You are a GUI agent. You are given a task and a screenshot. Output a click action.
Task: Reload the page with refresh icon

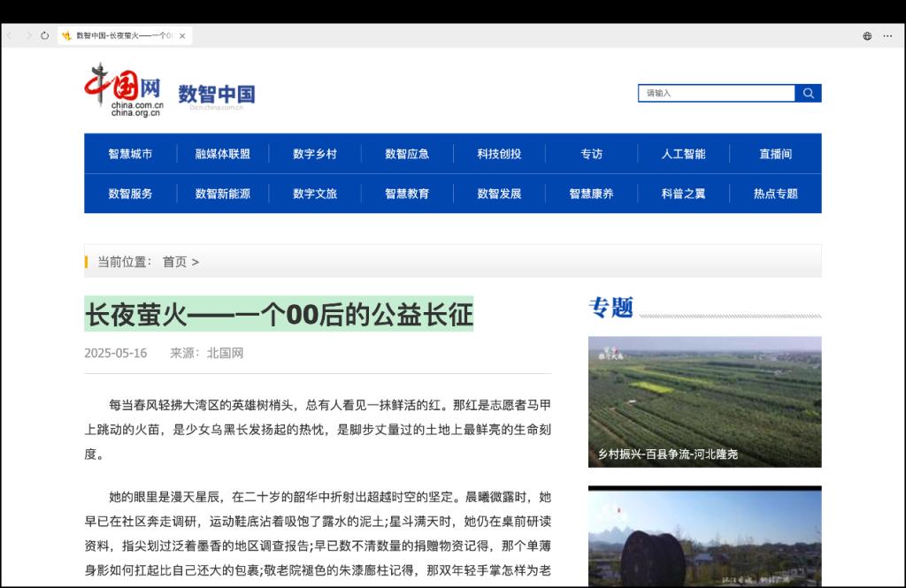45,36
